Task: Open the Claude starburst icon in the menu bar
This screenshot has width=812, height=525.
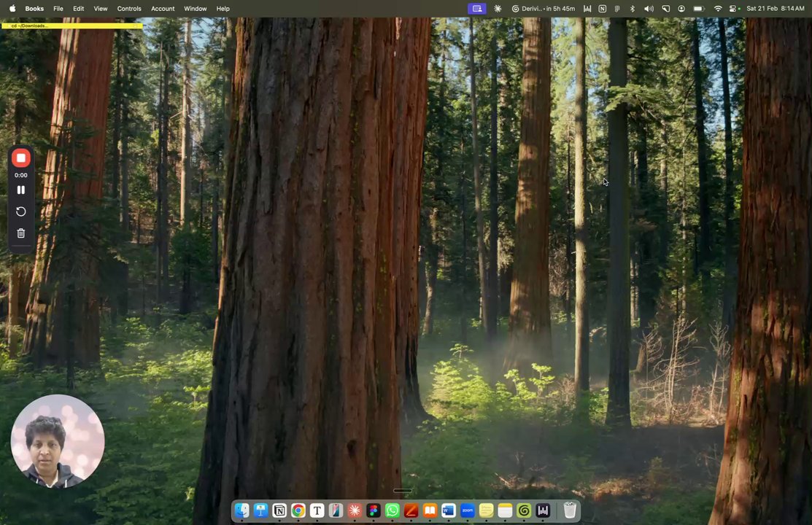Action: (x=498, y=8)
